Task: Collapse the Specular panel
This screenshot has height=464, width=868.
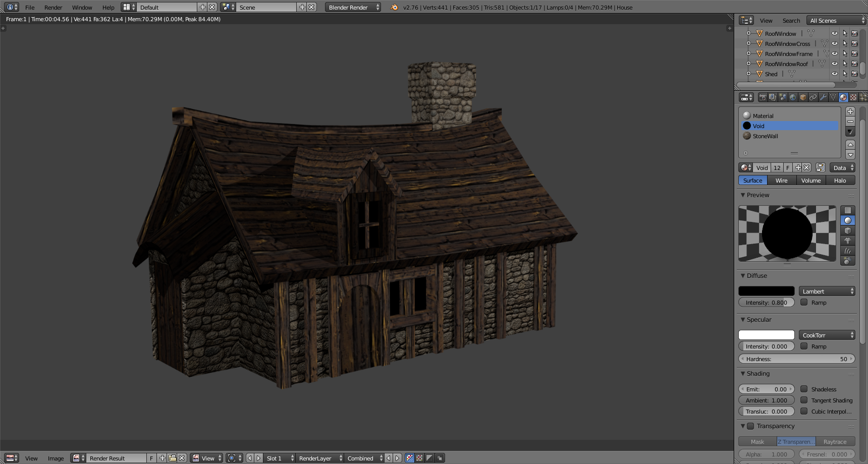Action: coord(743,319)
